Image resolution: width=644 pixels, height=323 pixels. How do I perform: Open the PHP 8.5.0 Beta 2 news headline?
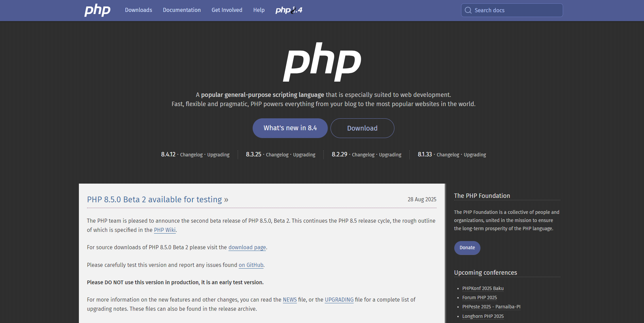[157, 200]
